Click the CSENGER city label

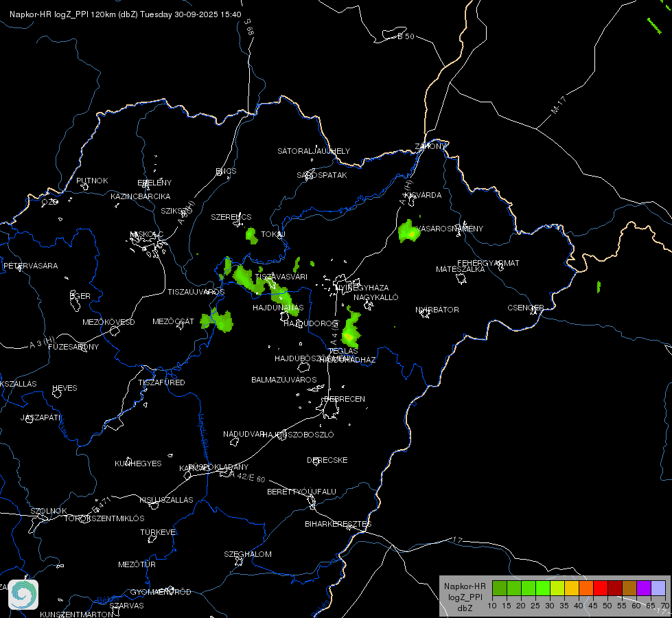525,308
